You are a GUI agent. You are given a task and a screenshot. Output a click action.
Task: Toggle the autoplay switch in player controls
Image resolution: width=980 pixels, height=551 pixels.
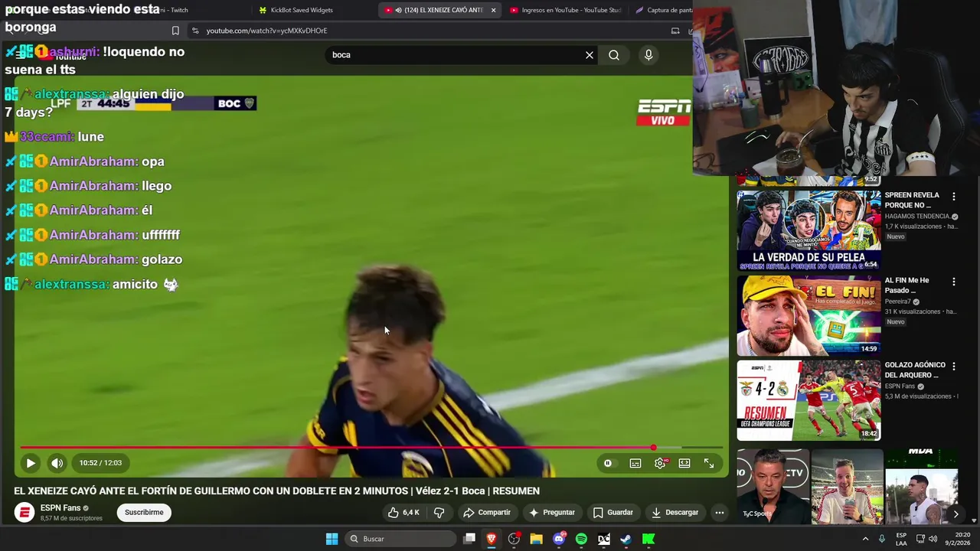[x=608, y=463]
